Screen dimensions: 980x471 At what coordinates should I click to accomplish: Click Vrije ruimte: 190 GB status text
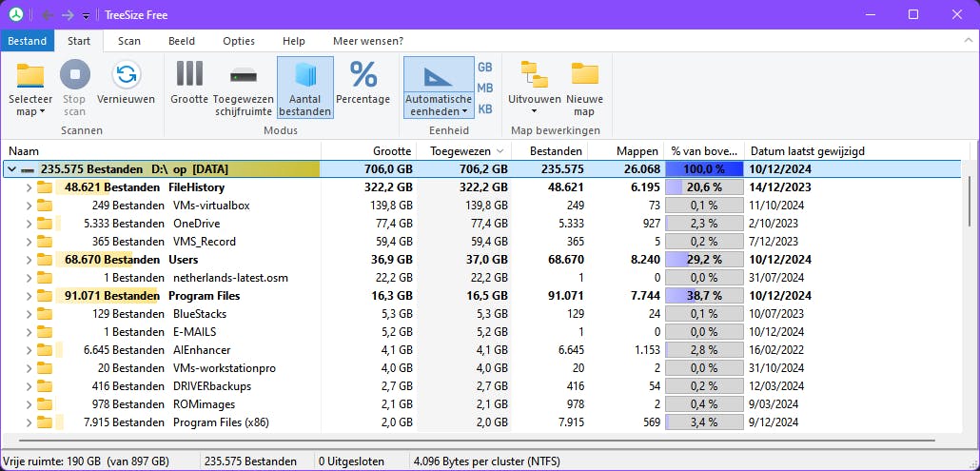[x=87, y=461]
